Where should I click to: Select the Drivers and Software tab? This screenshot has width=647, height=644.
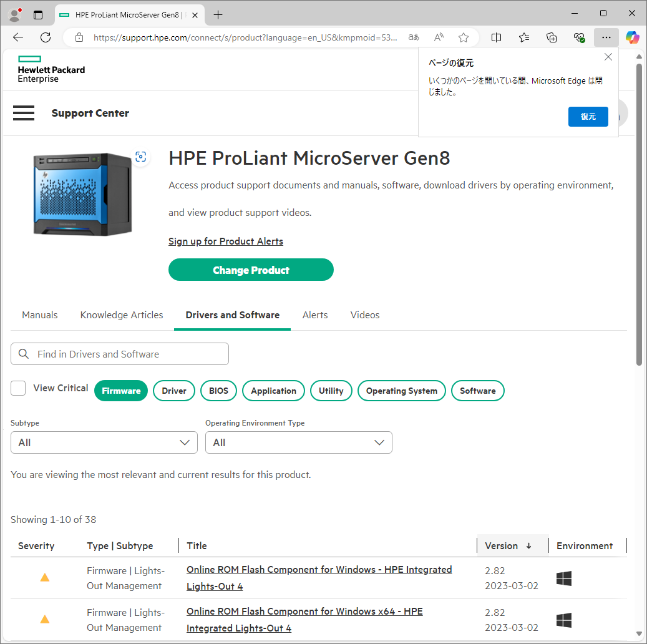232,315
